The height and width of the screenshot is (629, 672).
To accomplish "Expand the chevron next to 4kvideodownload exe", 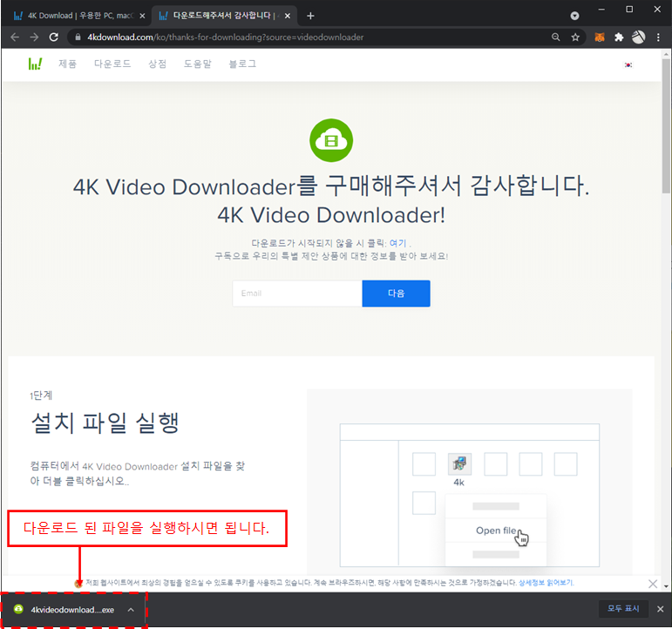I will tap(131, 609).
